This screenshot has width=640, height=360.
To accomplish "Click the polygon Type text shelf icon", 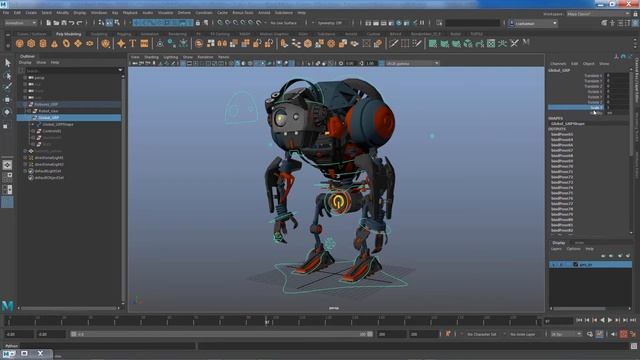I will pos(133,43).
